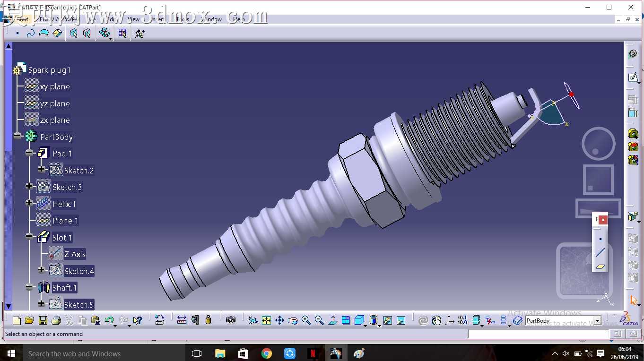Click the gear workbench icon
Viewport: 644px width, 361px height.
tap(633, 54)
